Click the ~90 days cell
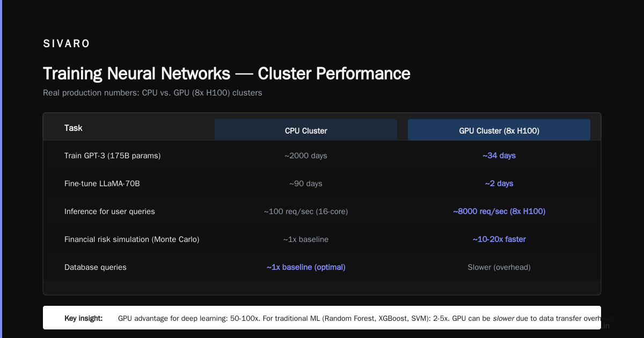This screenshot has height=338, width=644. pyautogui.click(x=306, y=183)
